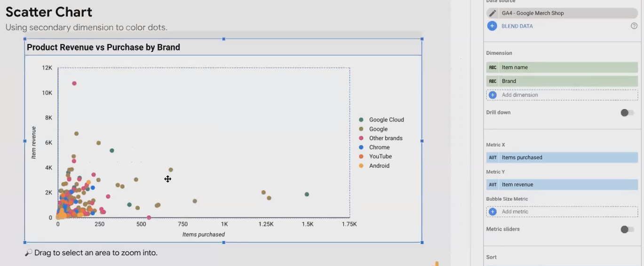This screenshot has width=644, height=266.
Task: Select the Item revenue metric chip
Action: (x=562, y=185)
